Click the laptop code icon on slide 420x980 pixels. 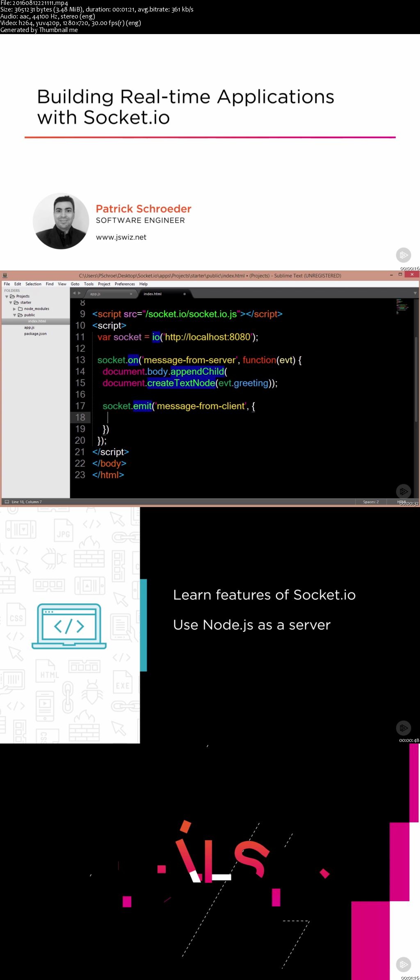(69, 626)
